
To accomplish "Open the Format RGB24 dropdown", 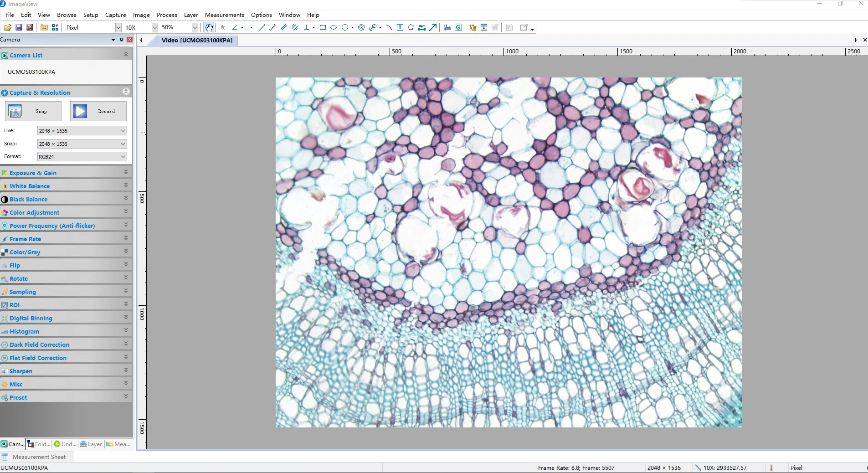I will [x=82, y=156].
